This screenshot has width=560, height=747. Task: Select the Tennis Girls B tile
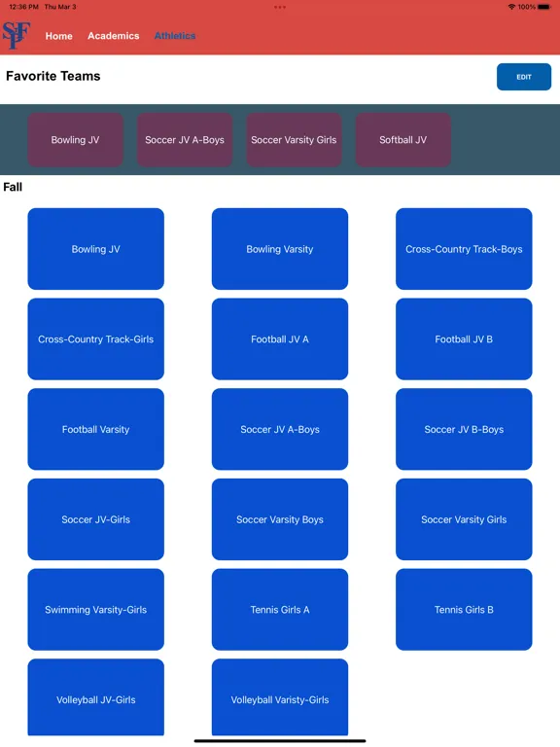[464, 609]
